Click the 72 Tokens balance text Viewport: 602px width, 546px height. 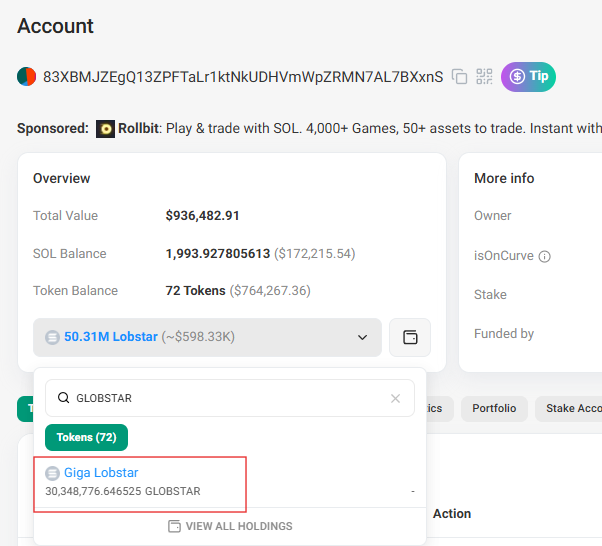tap(195, 291)
